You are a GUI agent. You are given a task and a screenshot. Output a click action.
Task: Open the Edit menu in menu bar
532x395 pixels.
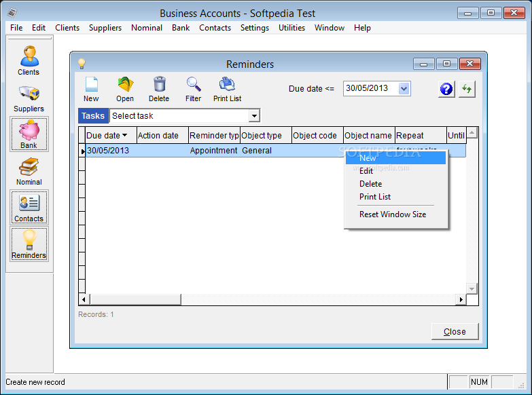[x=39, y=28]
